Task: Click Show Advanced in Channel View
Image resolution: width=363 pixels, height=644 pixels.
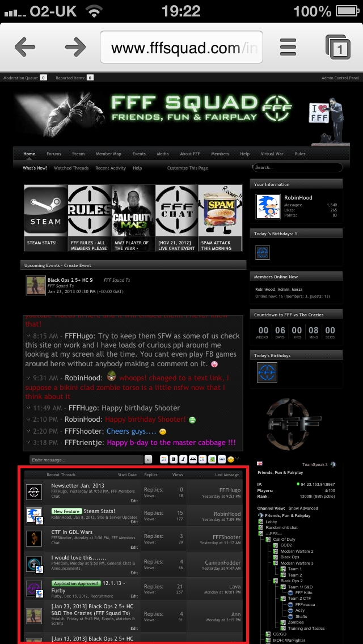Action: pos(303,508)
